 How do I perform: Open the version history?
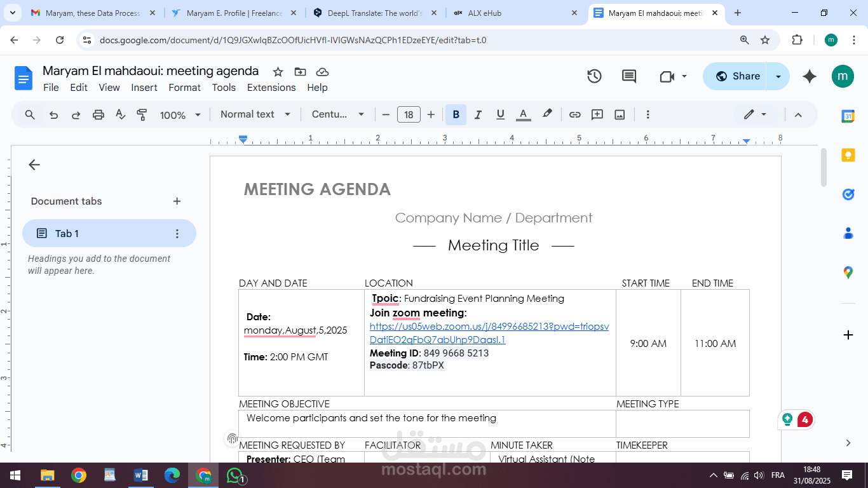click(594, 76)
